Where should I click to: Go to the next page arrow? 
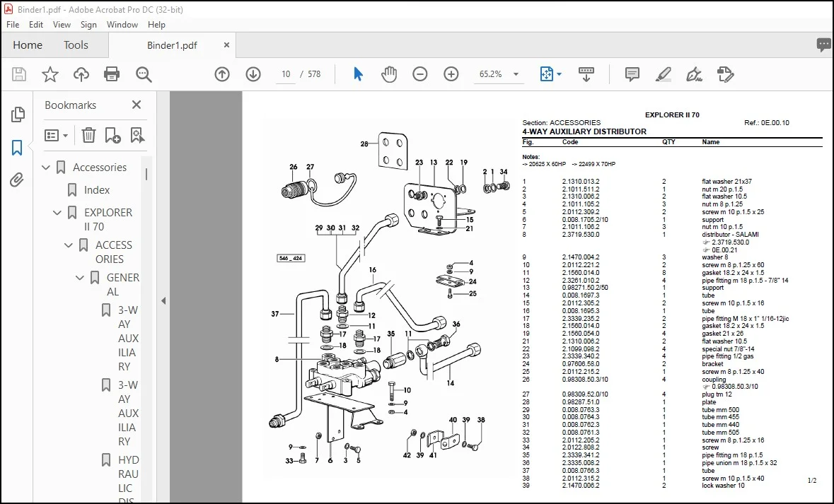[x=253, y=74]
